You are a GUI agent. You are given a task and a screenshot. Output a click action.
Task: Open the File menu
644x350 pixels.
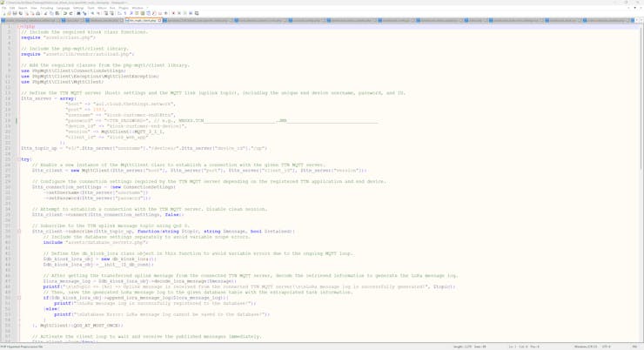click(x=4, y=8)
